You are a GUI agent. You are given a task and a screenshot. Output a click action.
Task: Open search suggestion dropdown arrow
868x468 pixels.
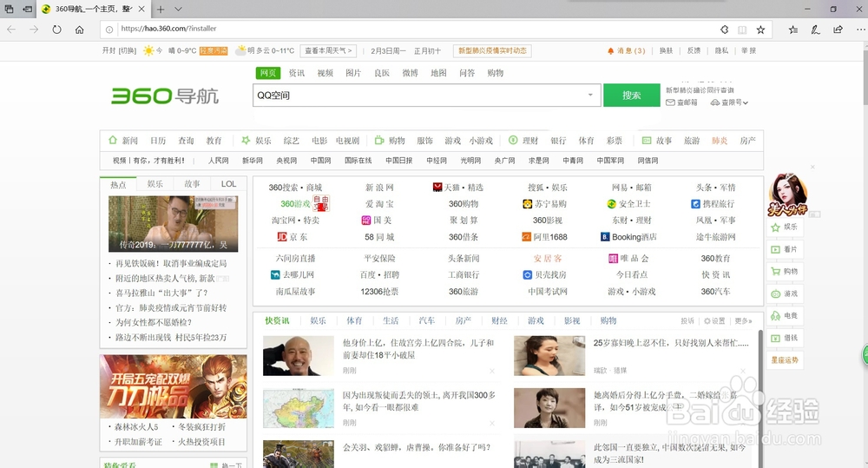coord(590,96)
